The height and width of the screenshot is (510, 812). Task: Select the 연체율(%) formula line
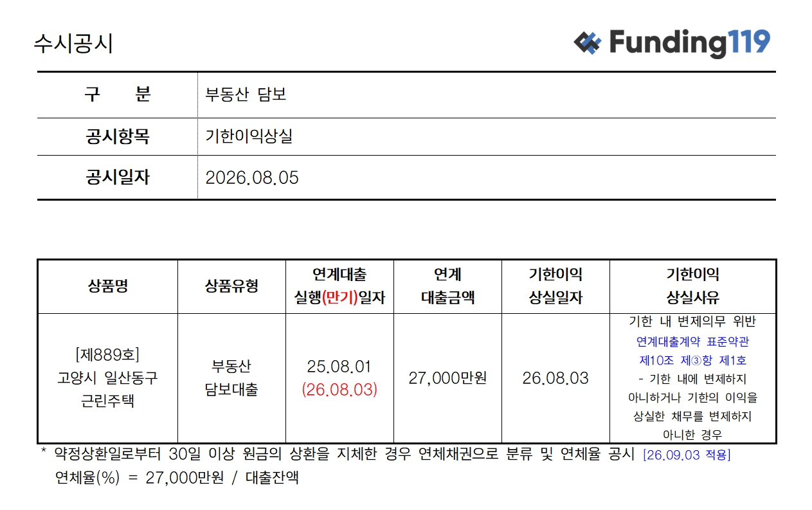[177, 478]
